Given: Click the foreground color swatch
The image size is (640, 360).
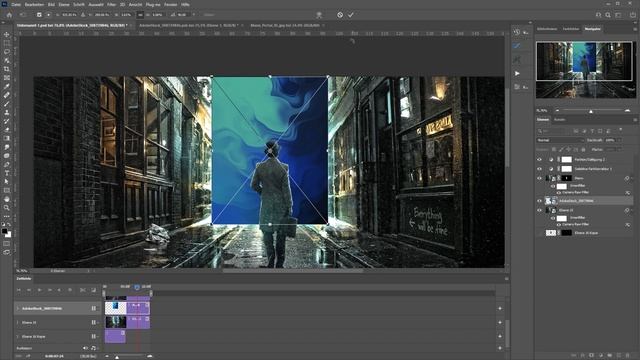Looking at the screenshot, I should (x=4, y=231).
